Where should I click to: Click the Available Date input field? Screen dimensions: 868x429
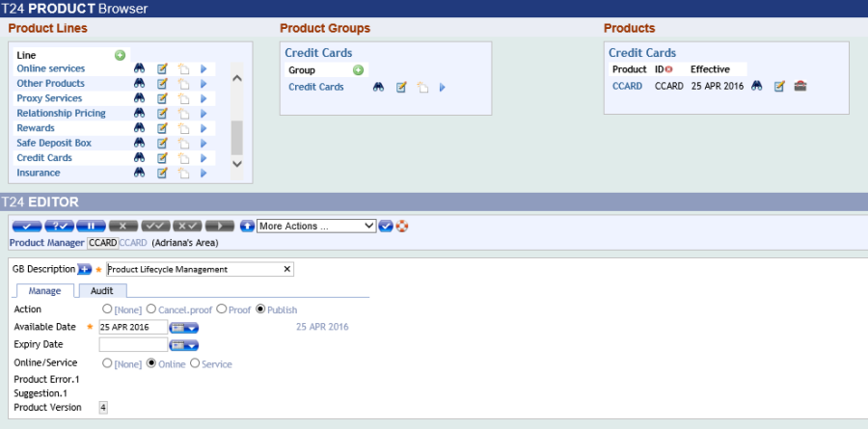[x=133, y=327]
